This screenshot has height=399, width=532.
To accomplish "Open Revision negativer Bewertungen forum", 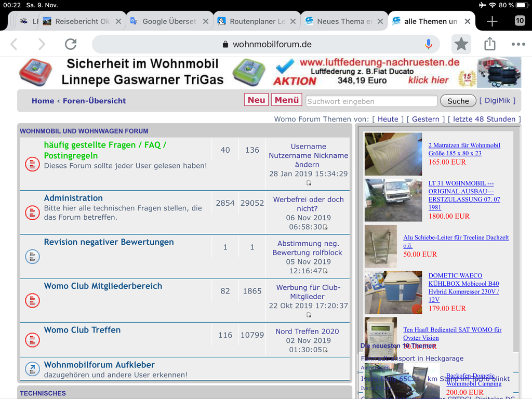I will click(109, 242).
